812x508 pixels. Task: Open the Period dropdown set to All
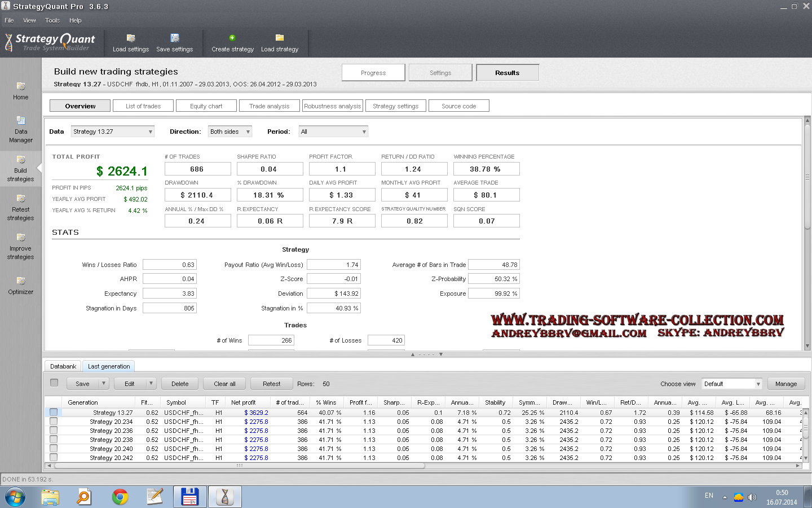coord(333,132)
